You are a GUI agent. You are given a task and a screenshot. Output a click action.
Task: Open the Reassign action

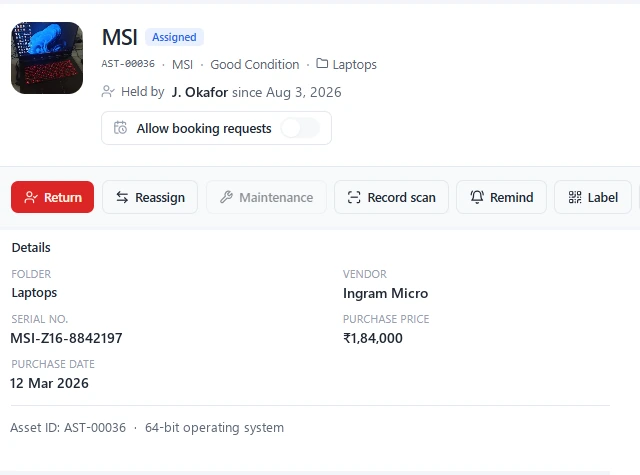150,197
